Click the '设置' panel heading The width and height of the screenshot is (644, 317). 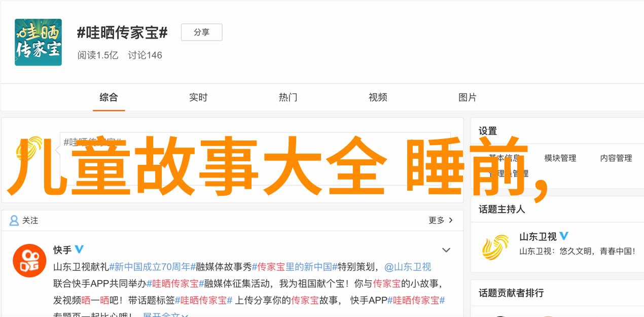point(488,131)
